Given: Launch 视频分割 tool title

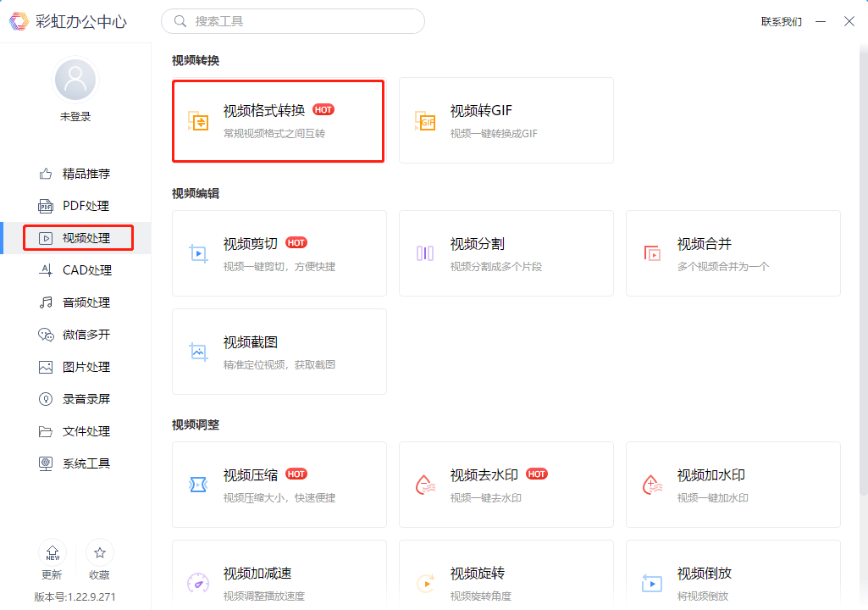Looking at the screenshot, I should tap(477, 244).
